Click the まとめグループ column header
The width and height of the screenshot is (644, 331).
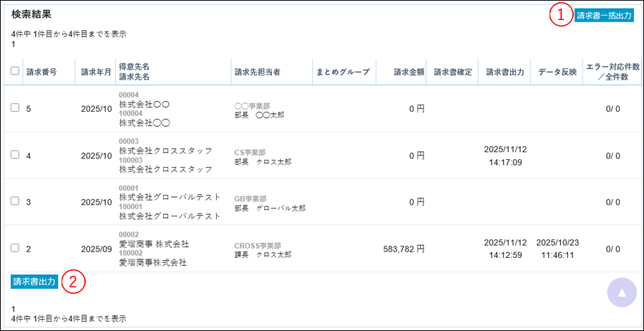click(343, 72)
